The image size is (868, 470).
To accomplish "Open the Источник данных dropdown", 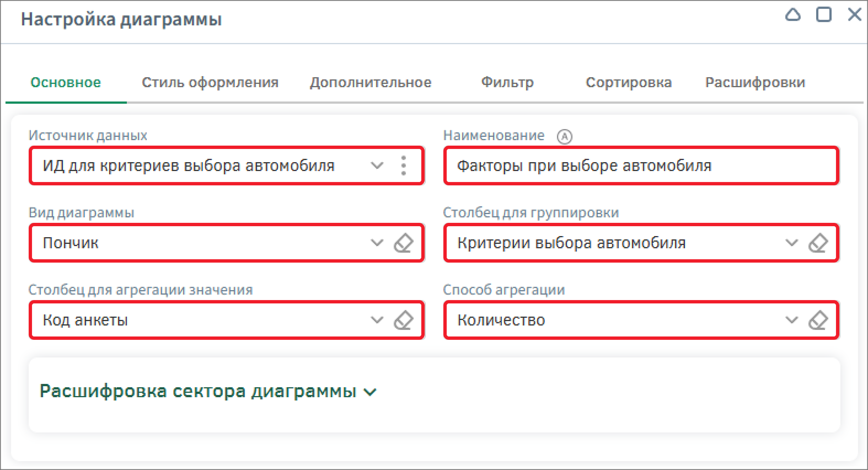I will point(377,165).
